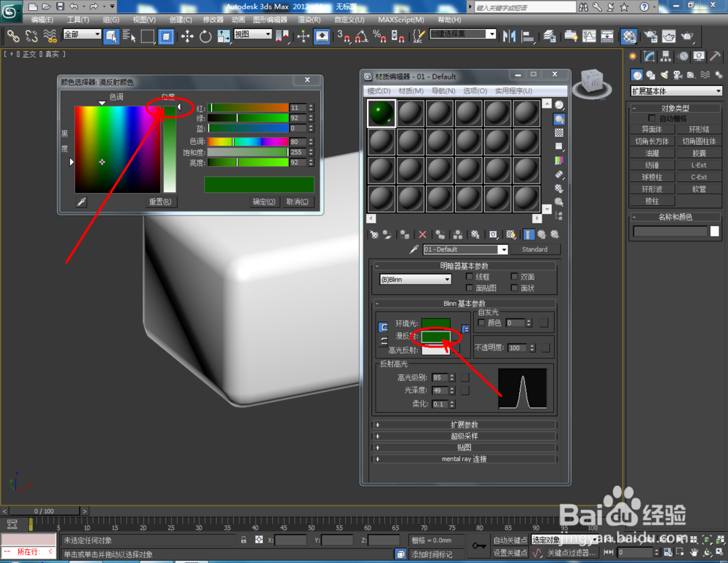The height and width of the screenshot is (563, 728).
Task: Create a 油罐 oil tank object
Action: tap(652, 153)
